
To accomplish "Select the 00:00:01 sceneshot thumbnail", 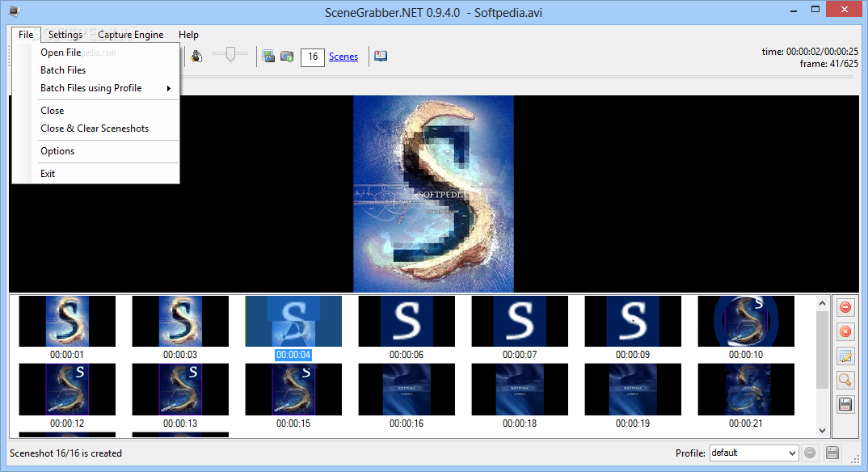I will pos(67,321).
